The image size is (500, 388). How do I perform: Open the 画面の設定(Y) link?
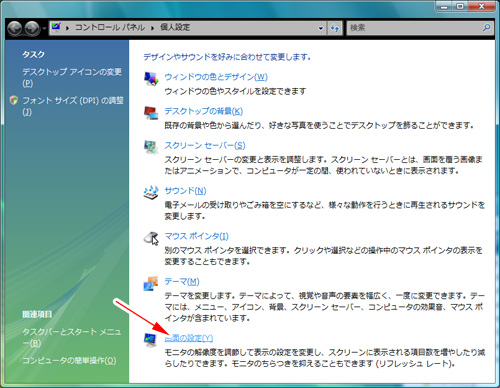tap(189, 338)
